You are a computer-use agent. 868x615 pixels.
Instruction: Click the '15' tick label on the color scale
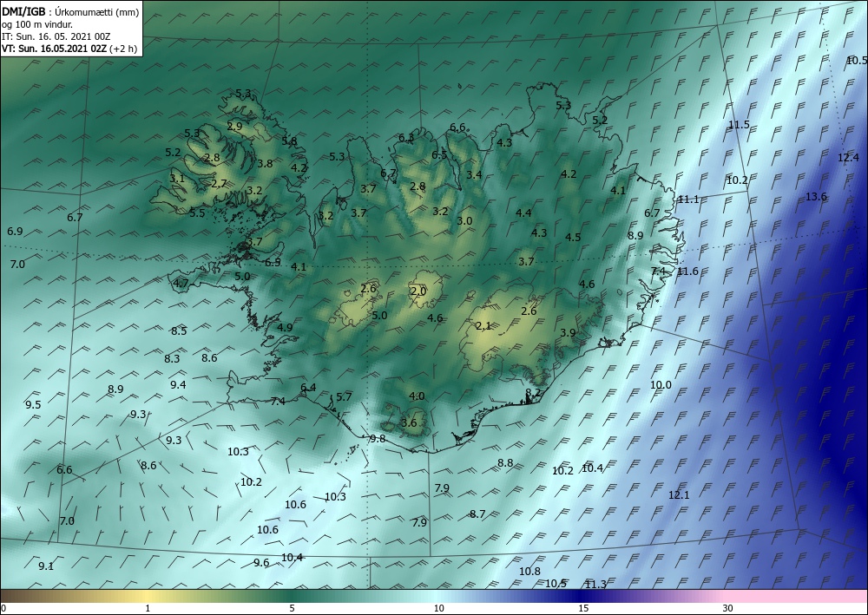pyautogui.click(x=583, y=609)
